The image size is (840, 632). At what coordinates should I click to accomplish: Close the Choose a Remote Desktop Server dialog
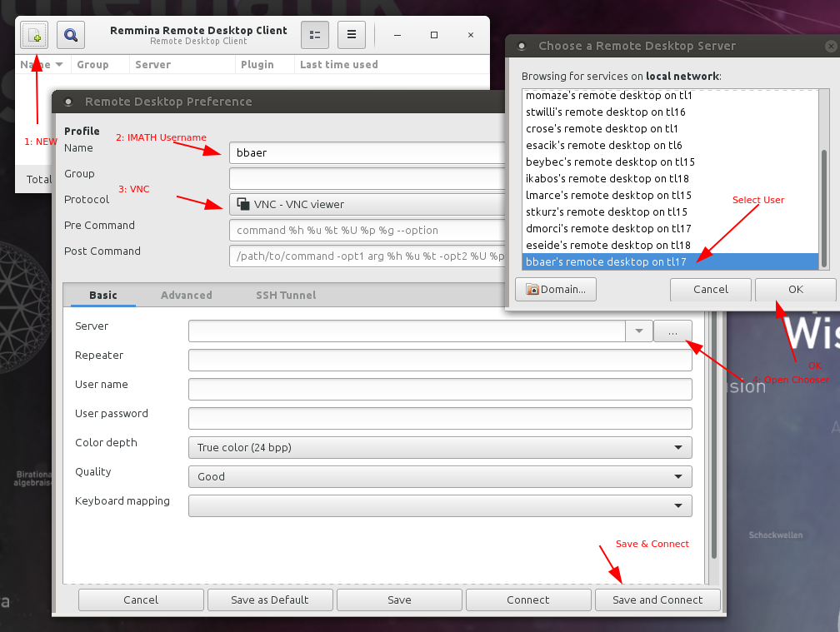pyautogui.click(x=831, y=47)
